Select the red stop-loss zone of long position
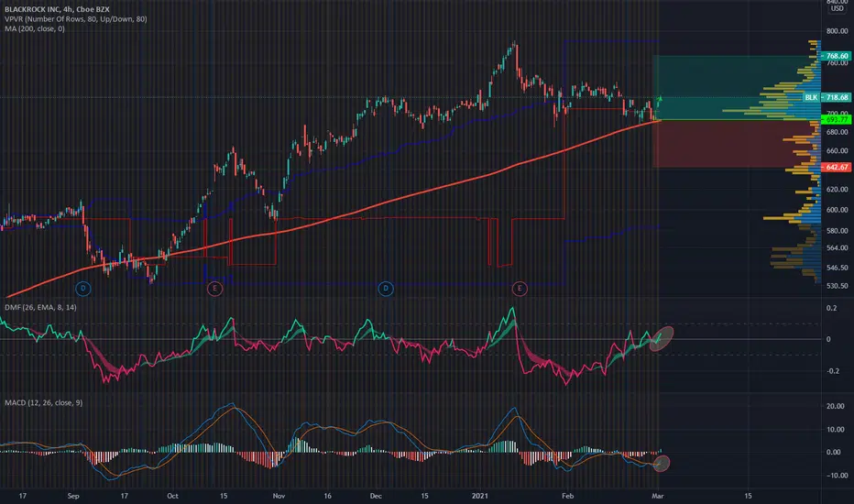 (x=737, y=143)
